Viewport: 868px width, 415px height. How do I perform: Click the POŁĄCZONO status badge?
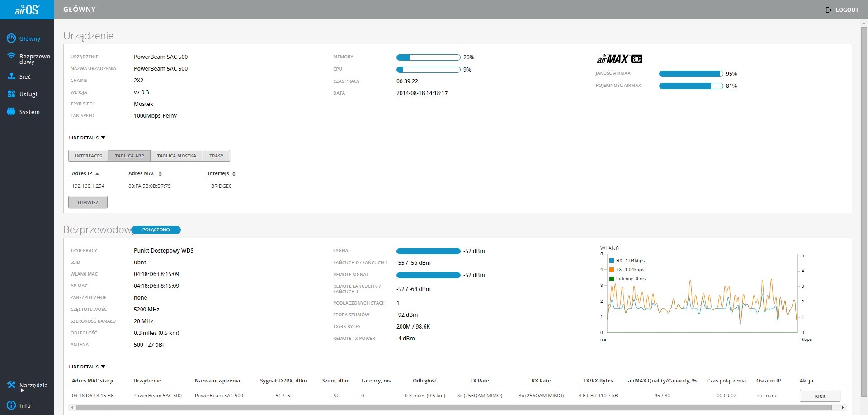(x=156, y=230)
